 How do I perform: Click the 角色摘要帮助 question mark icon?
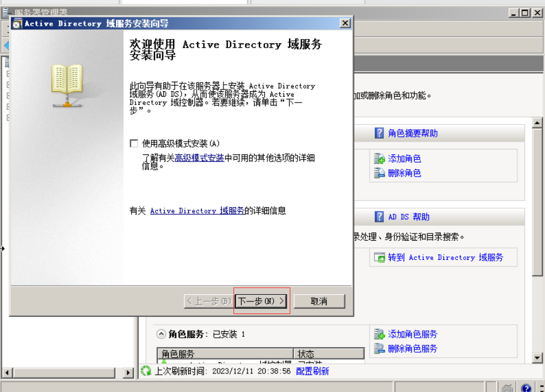coord(379,133)
